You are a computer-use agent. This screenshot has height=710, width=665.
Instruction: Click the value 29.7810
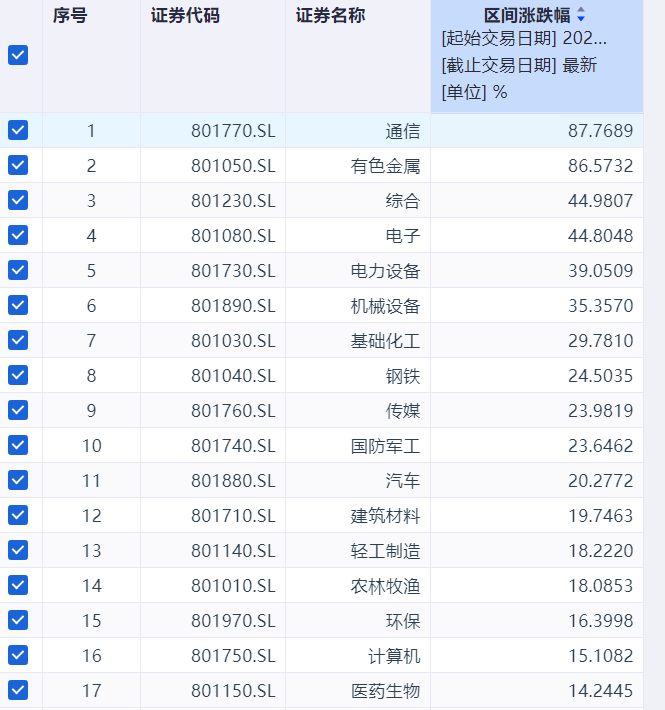(601, 341)
